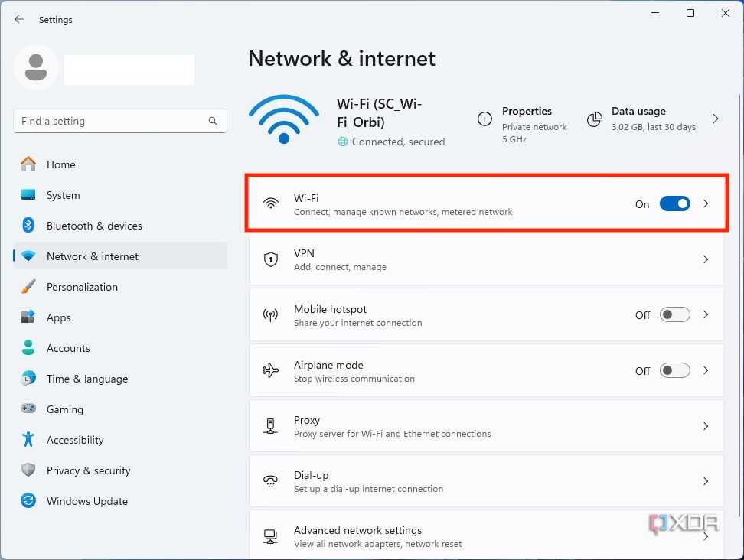Click the search magnifier icon

[x=213, y=121]
